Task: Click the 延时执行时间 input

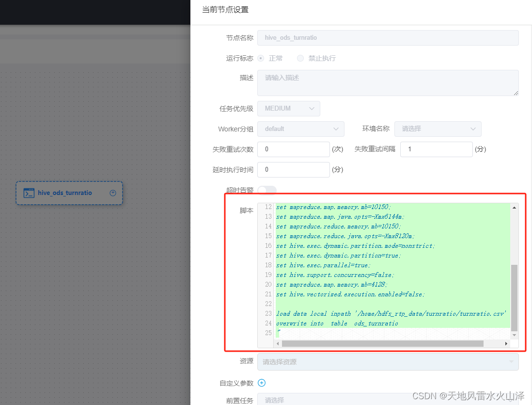Action: click(294, 170)
